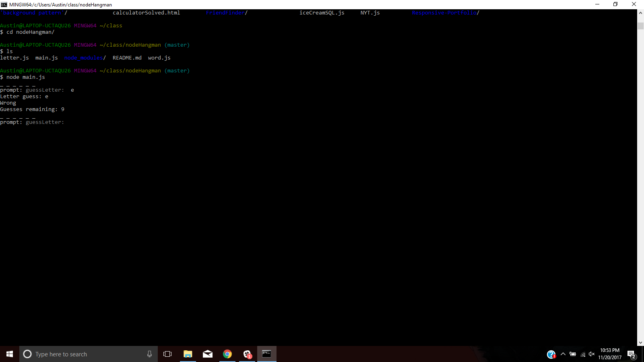Image resolution: width=644 pixels, height=362 pixels.
Task: Click the iceCreamSQL.js file name
Action: click(322, 13)
